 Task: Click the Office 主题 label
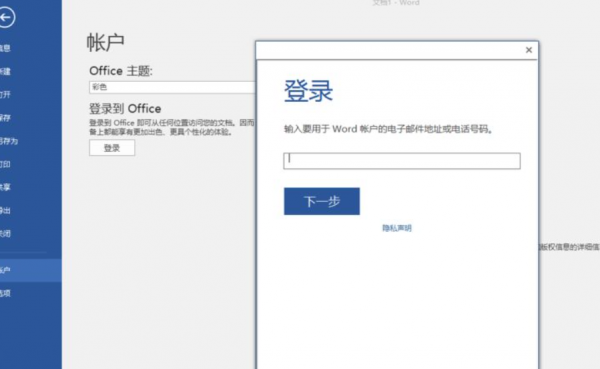121,71
